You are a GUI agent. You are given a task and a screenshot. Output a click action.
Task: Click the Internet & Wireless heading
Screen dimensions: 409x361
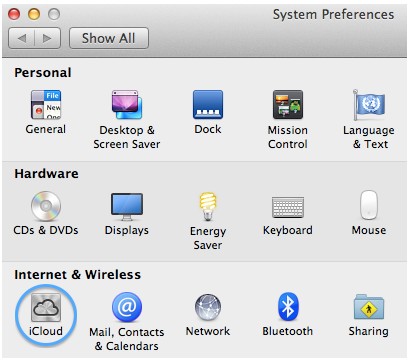[x=77, y=275]
